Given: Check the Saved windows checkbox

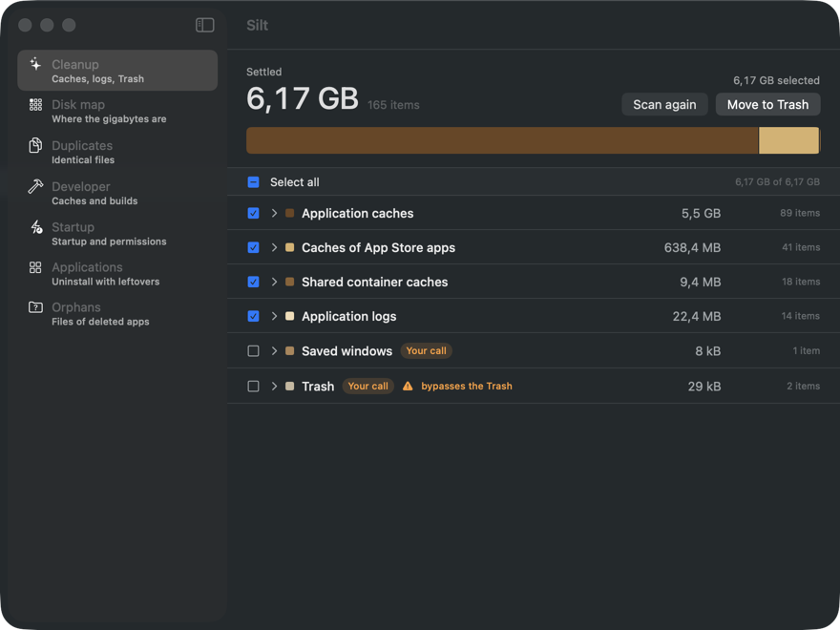Looking at the screenshot, I should [x=253, y=351].
